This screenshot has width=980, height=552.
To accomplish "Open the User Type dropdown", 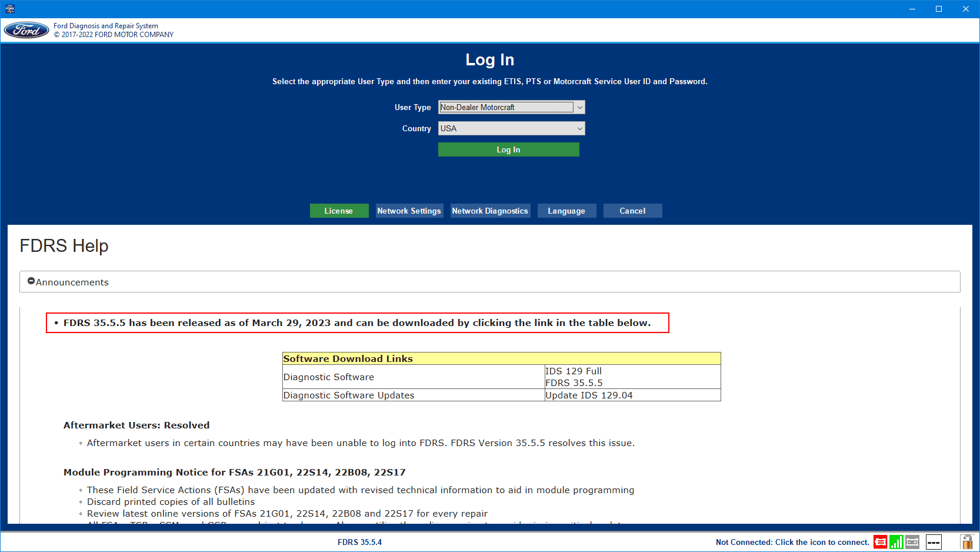I will tap(511, 107).
